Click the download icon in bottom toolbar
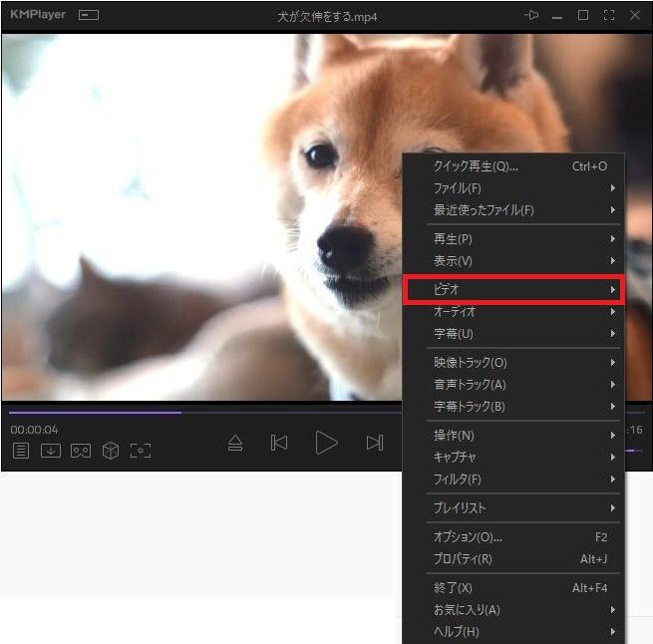The image size is (653, 644). pyautogui.click(x=50, y=451)
